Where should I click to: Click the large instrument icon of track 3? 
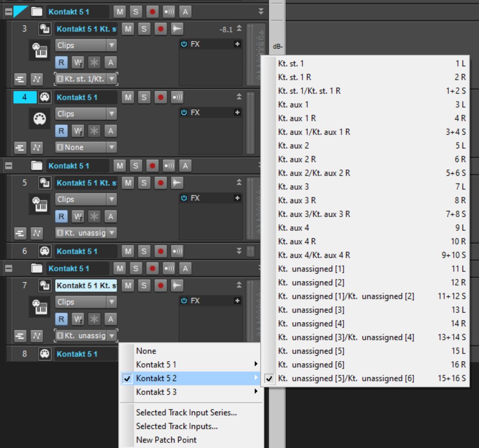[40, 50]
